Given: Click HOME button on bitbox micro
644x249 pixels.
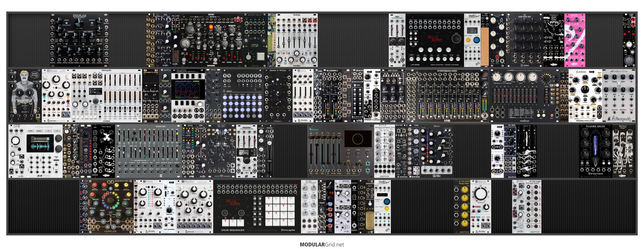Looking at the screenshot, I should point(31,131).
